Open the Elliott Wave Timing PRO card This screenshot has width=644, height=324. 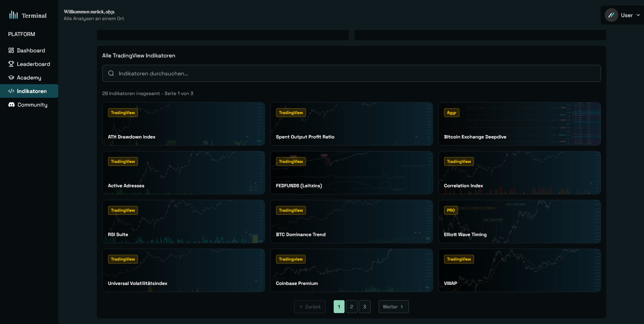(519, 222)
